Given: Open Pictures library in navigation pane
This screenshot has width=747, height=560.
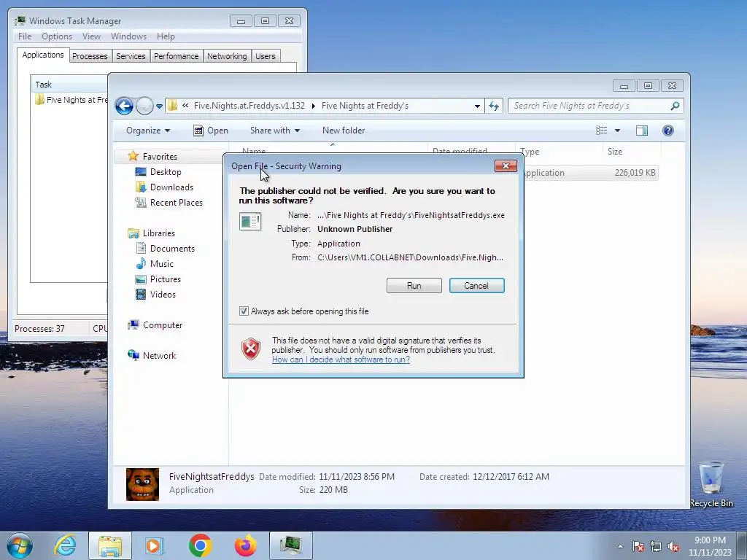Looking at the screenshot, I should 166,279.
